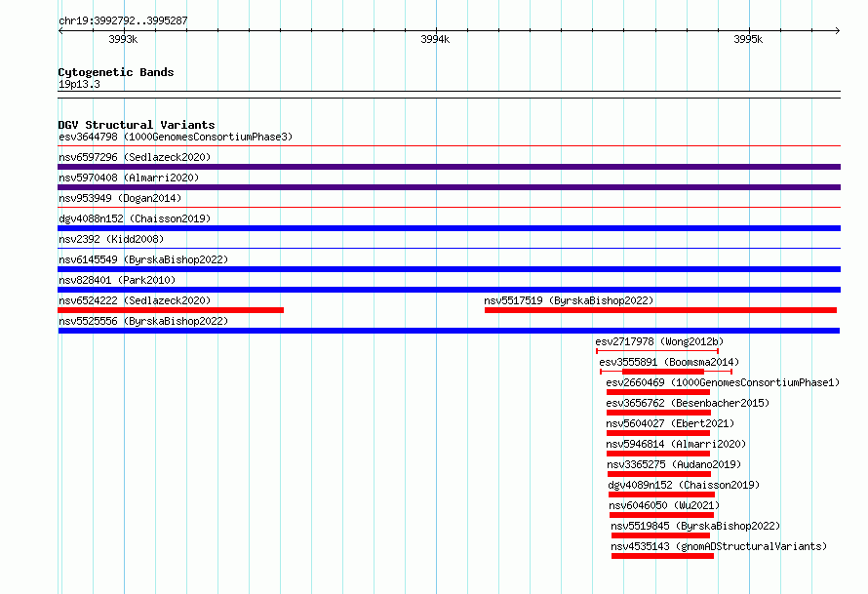The width and height of the screenshot is (868, 594).
Task: Select the esv3656762 red variant bar
Action: click(x=658, y=413)
